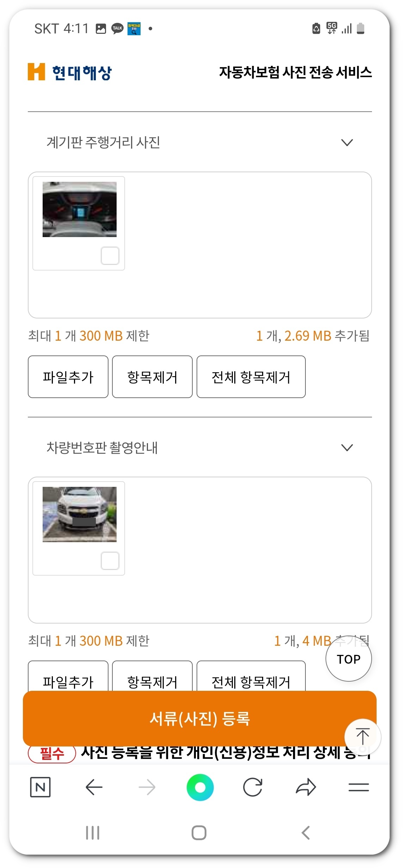403x868 pixels.
Task: Collapse the 차량번호판 촬영안내 section
Action: coord(347,447)
